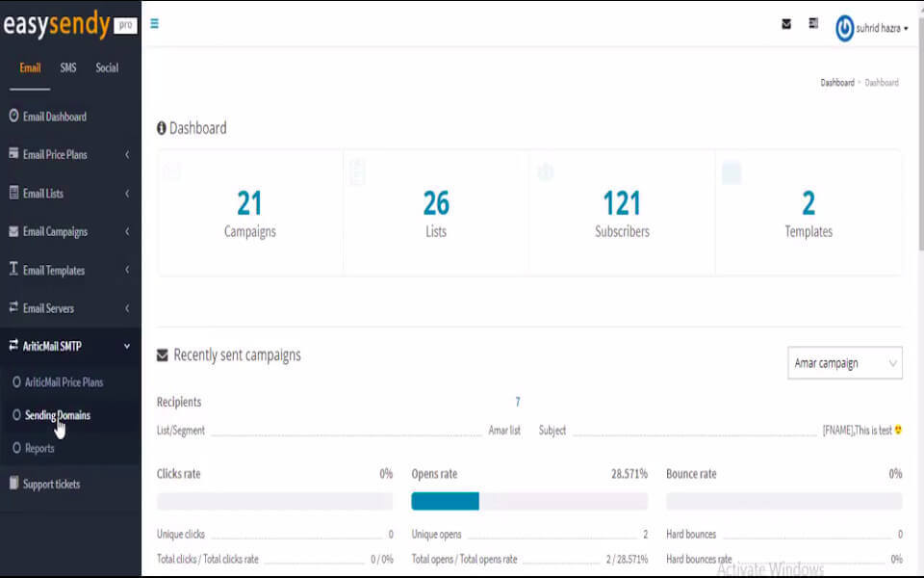
Task: Open the Amar campaign dropdown
Action: coord(844,363)
